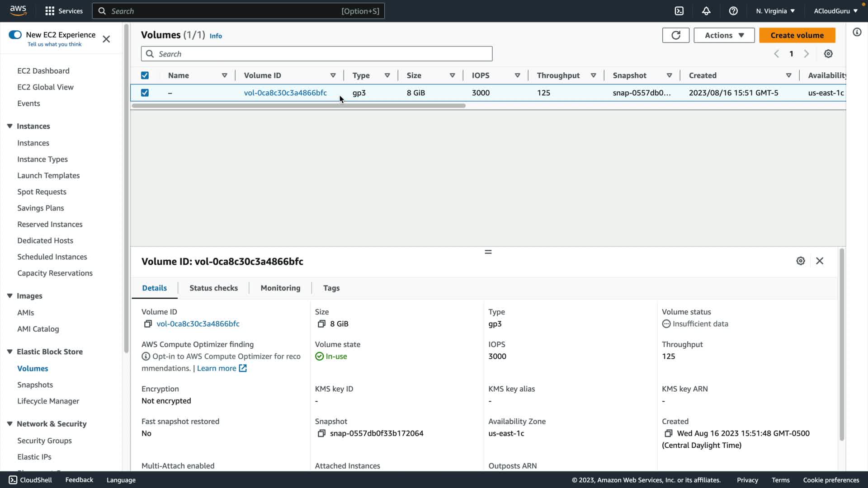Screen dimensions: 868x488
Task: Click the help question mark icon
Action: [x=733, y=11]
